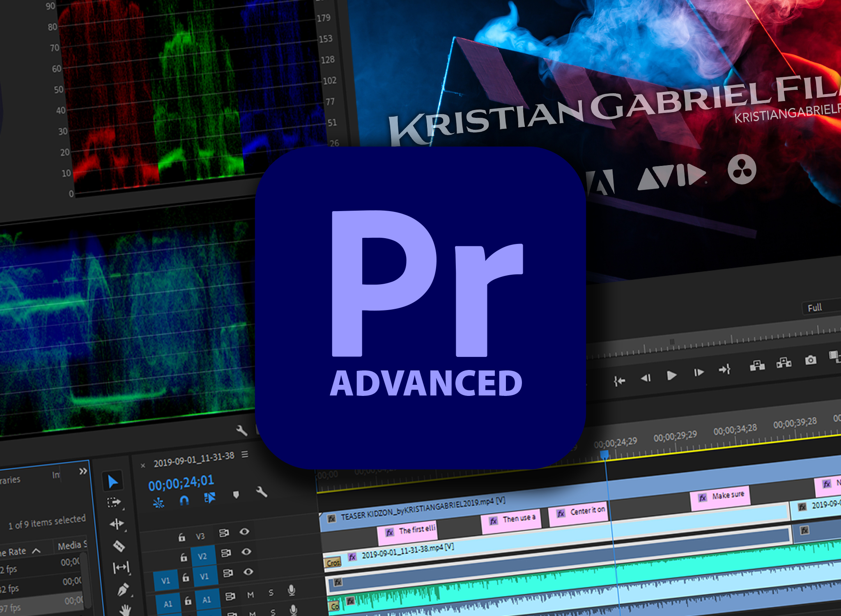
Task: Mute audio track A1 with M
Action: [250, 594]
